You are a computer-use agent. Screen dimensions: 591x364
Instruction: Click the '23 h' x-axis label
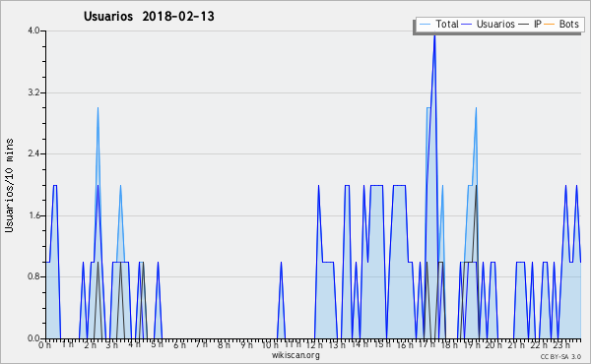click(560, 345)
